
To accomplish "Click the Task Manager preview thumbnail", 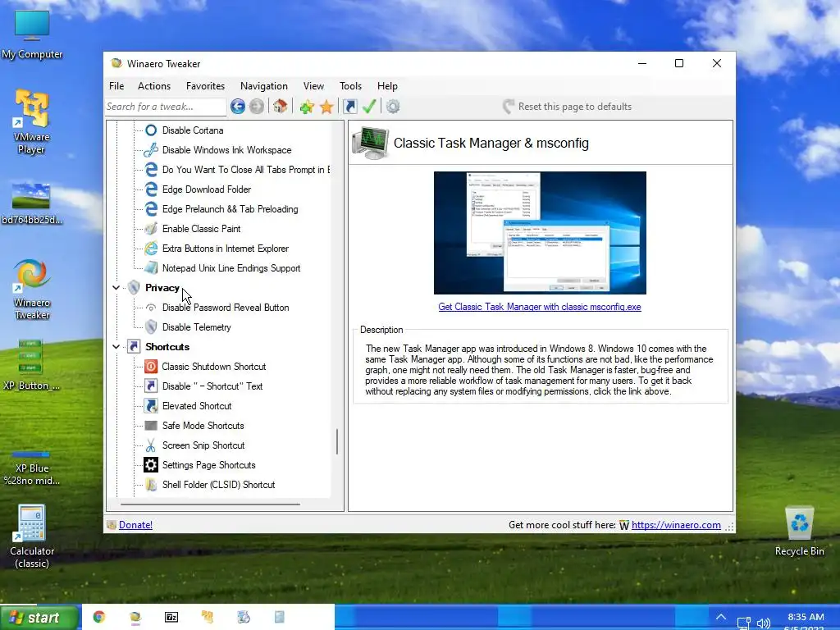I will click(x=540, y=232).
